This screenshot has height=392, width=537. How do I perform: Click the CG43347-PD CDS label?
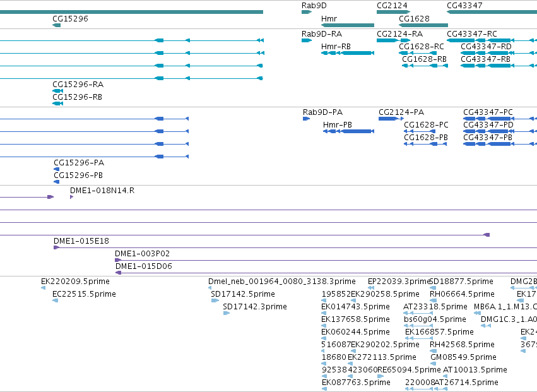click(488, 125)
